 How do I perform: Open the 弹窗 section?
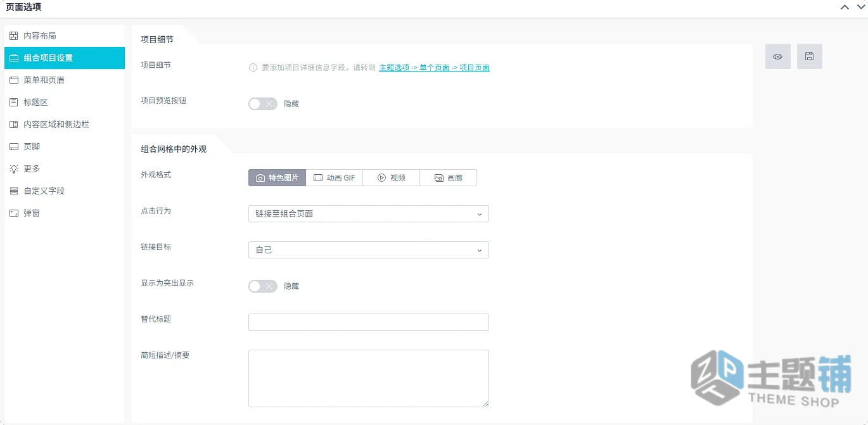point(65,213)
